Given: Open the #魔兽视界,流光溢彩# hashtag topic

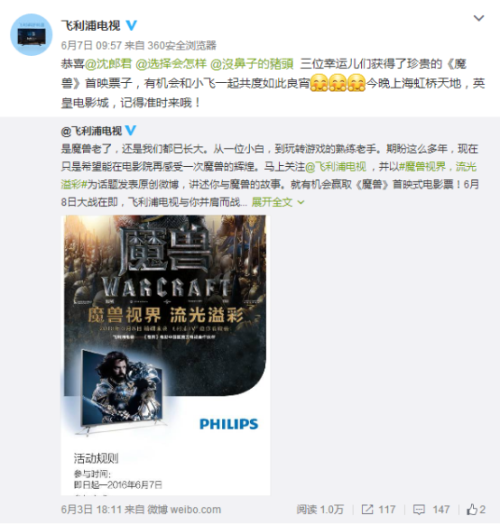Looking at the screenshot, I should click(x=438, y=166).
